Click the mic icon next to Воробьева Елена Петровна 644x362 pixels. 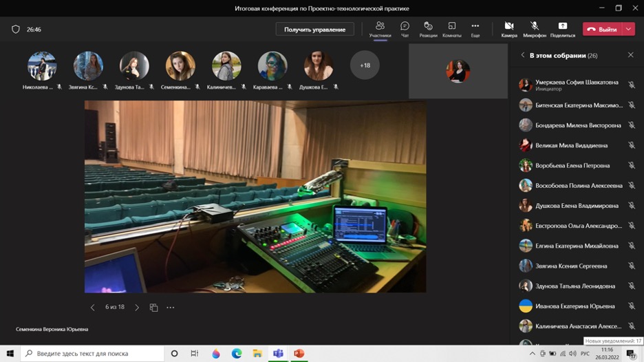pyautogui.click(x=631, y=166)
